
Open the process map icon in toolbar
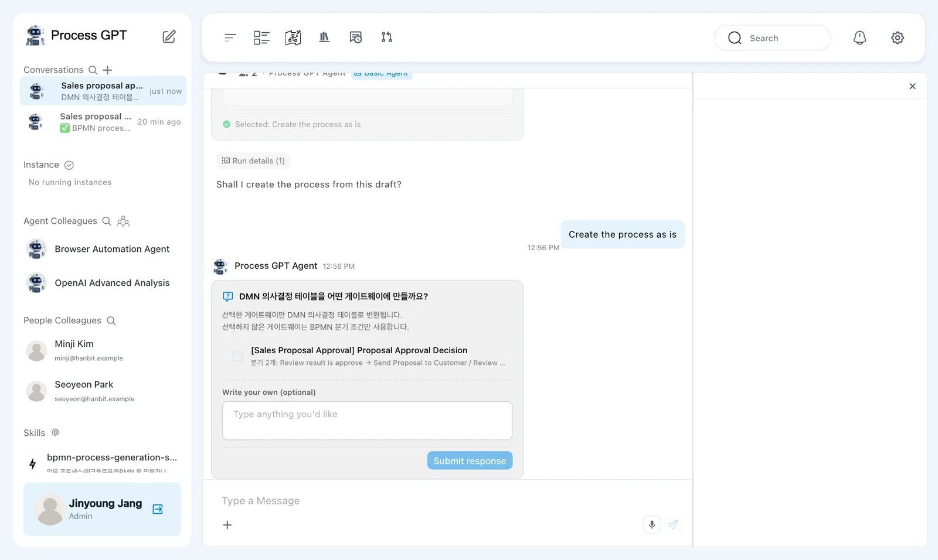293,37
